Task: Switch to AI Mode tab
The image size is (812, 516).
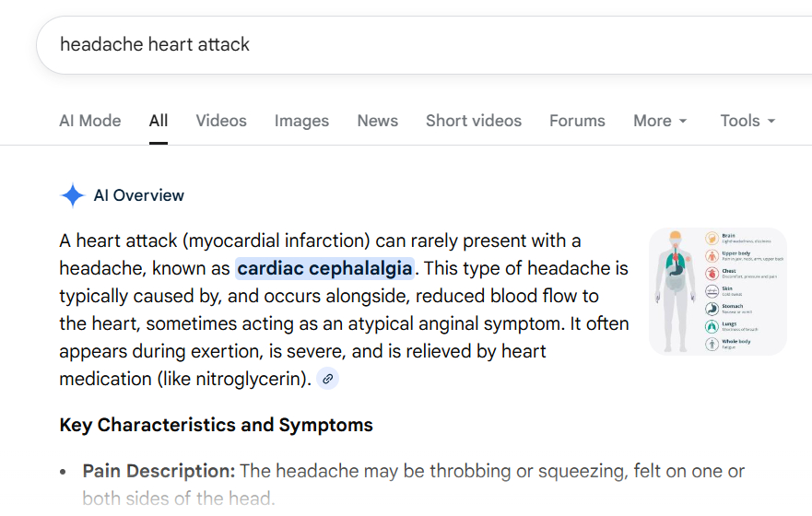Action: [x=89, y=121]
